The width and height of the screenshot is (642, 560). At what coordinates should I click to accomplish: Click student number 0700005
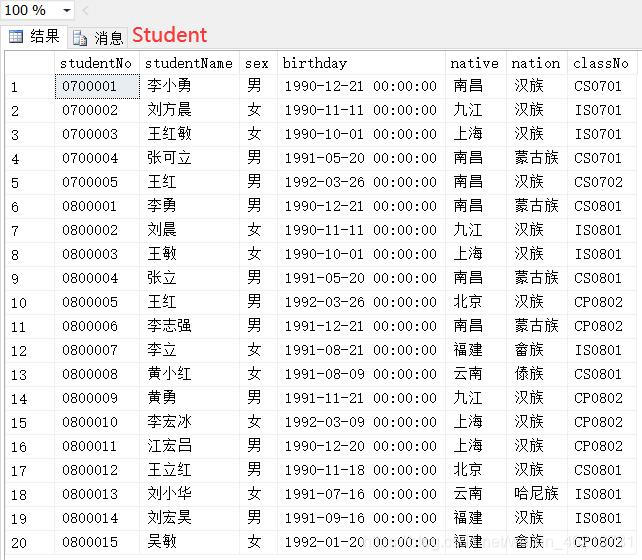[90, 182]
